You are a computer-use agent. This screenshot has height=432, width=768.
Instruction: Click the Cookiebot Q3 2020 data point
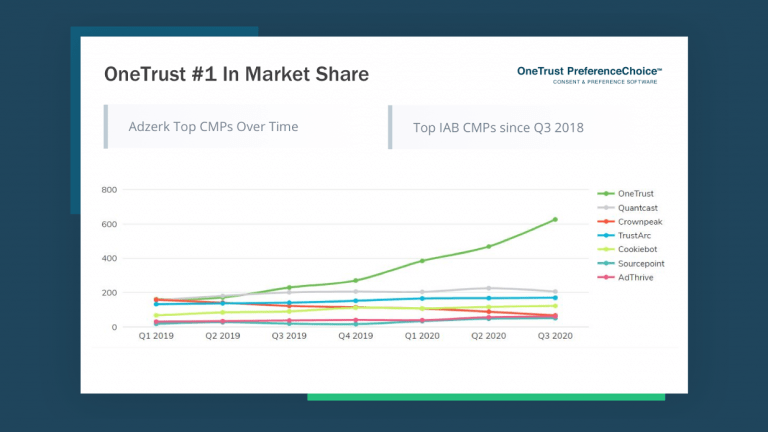point(555,306)
